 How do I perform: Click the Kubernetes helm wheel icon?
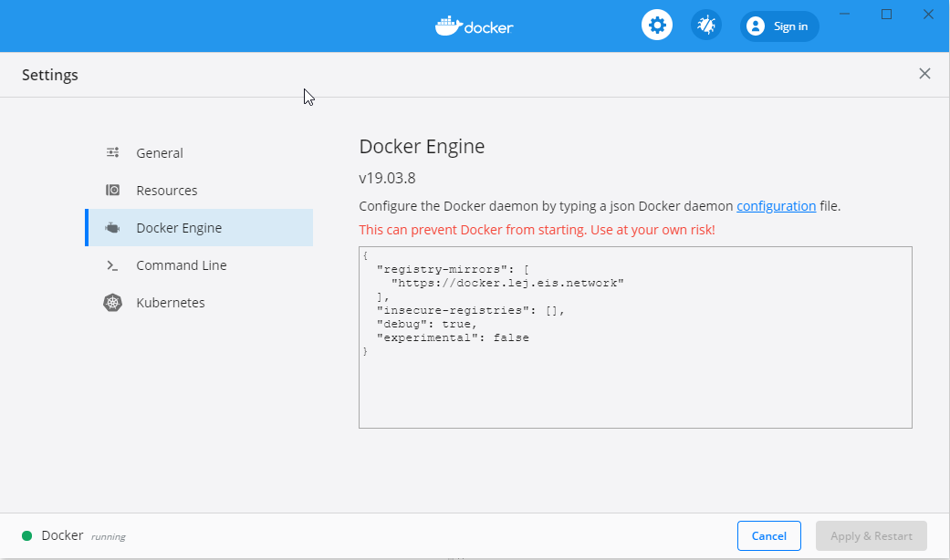[x=112, y=303]
